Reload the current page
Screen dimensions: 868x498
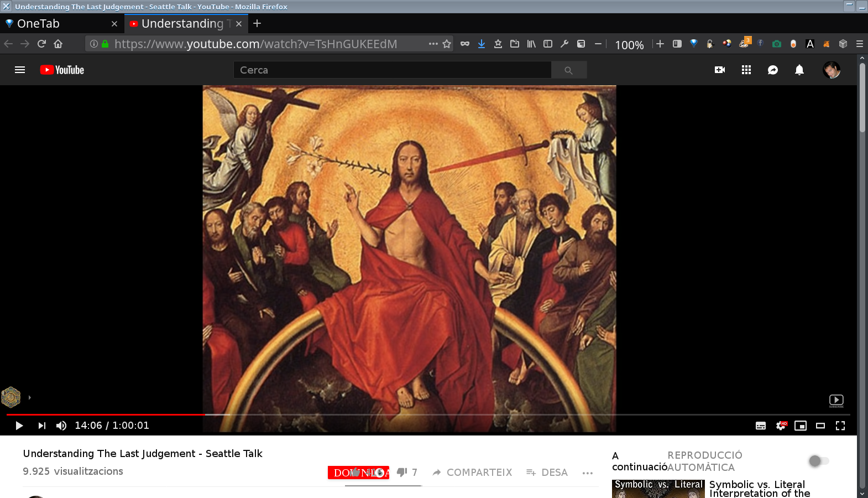[41, 44]
